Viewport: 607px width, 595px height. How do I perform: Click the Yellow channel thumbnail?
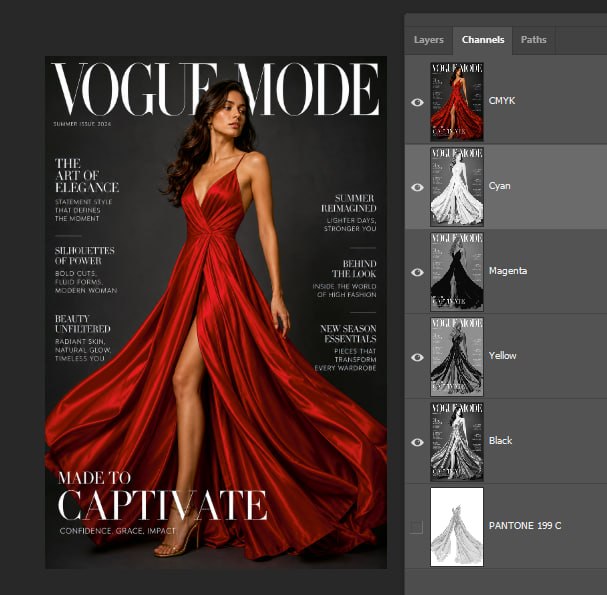coord(457,357)
